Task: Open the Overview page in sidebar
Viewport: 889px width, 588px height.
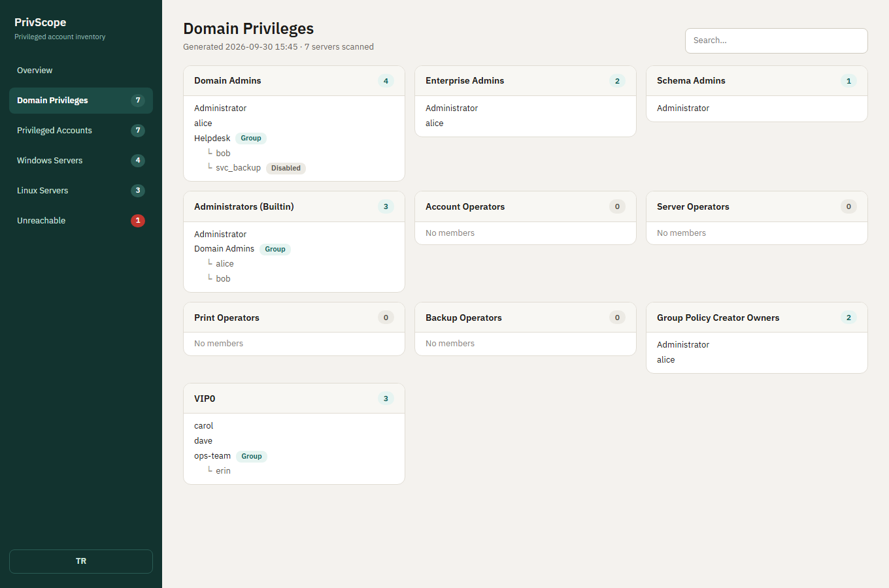Action: click(x=81, y=71)
